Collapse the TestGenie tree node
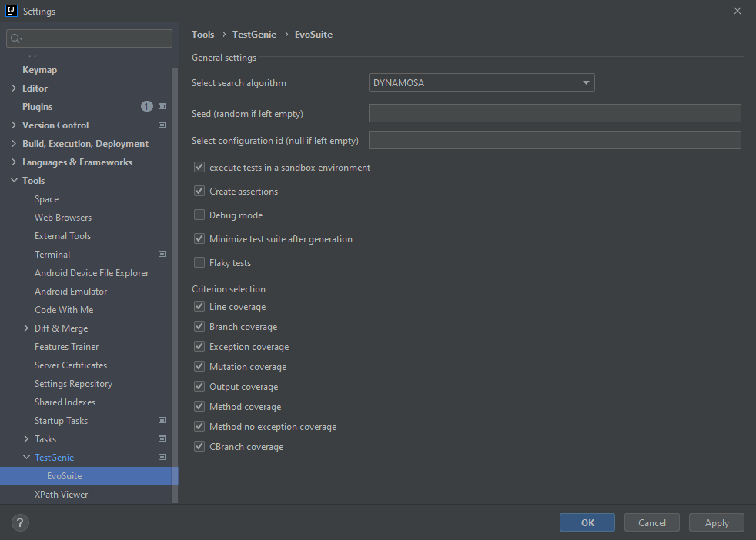 [26, 457]
